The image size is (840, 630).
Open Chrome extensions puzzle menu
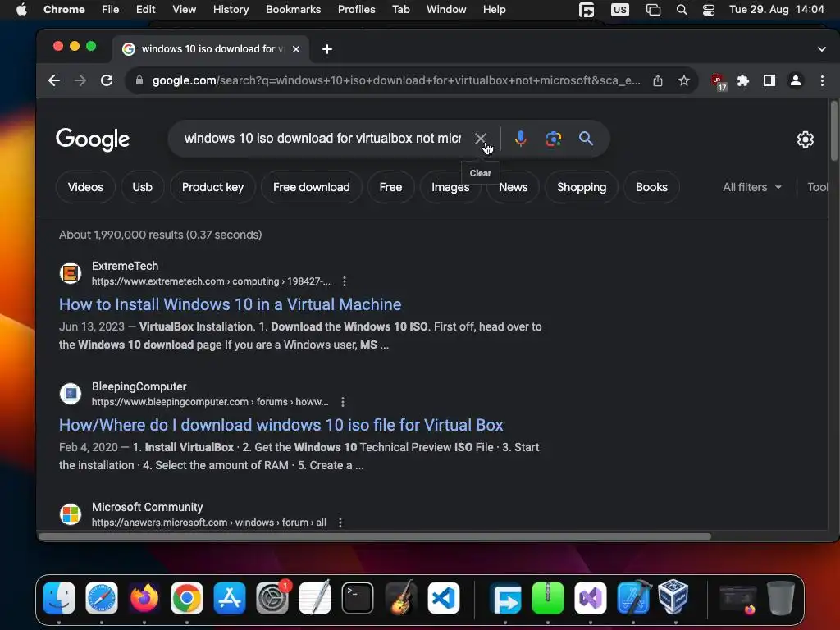[743, 80]
